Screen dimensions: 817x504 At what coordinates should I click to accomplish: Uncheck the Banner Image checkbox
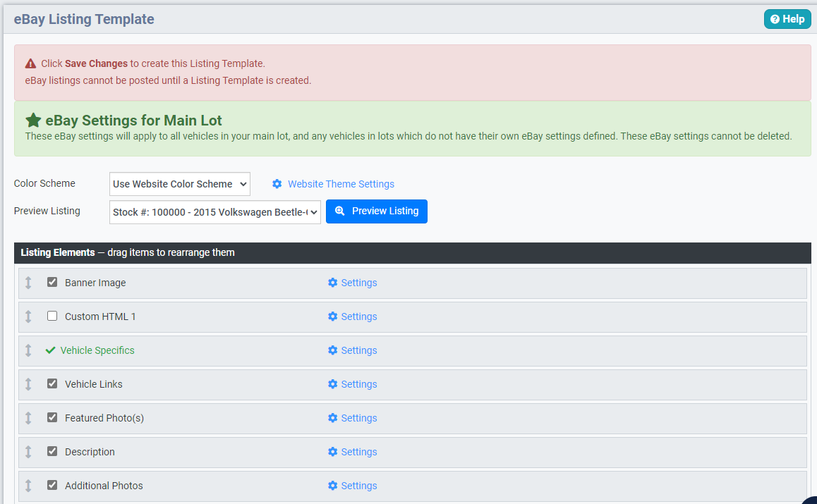[x=52, y=282]
